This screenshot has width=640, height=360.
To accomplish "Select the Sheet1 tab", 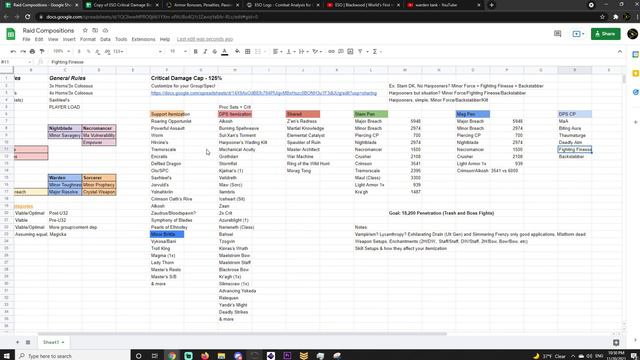I will pos(53,342).
